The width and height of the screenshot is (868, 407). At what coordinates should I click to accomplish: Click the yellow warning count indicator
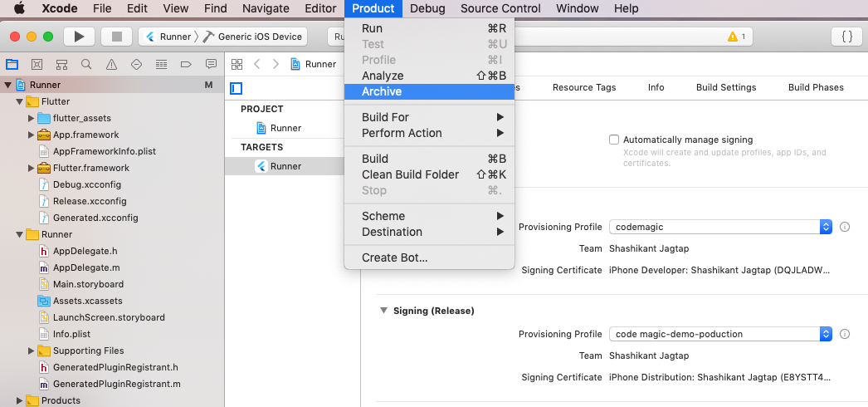click(736, 37)
